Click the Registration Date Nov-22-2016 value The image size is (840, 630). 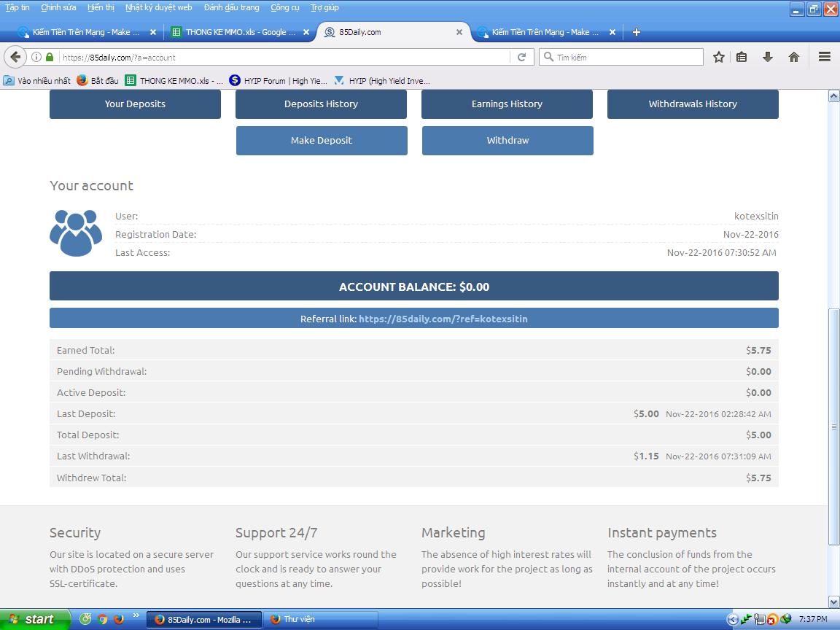750,234
